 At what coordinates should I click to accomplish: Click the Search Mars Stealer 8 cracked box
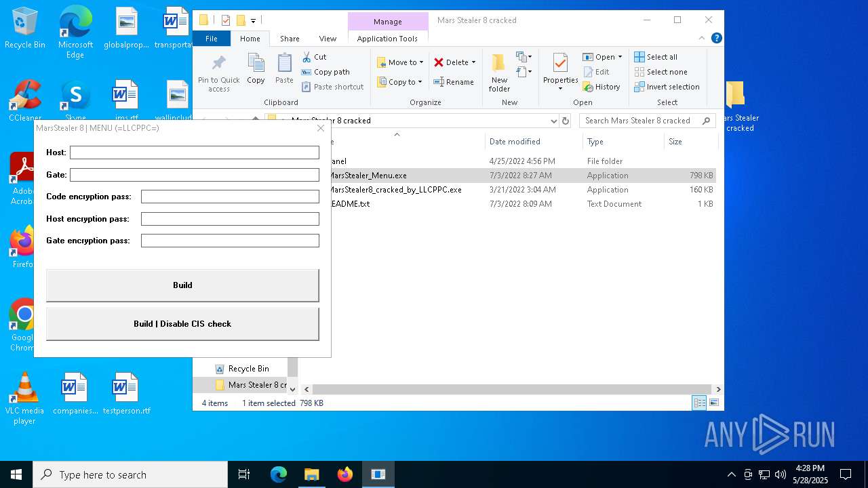point(648,121)
